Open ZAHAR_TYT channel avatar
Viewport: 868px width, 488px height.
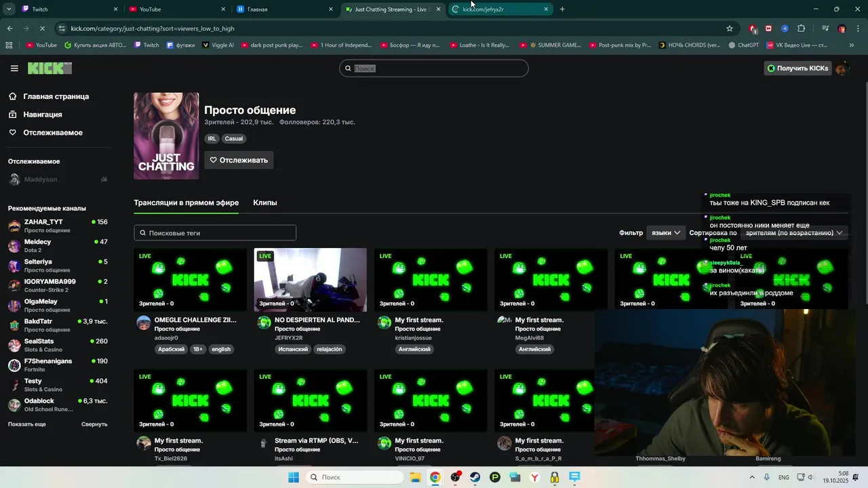[14, 226]
